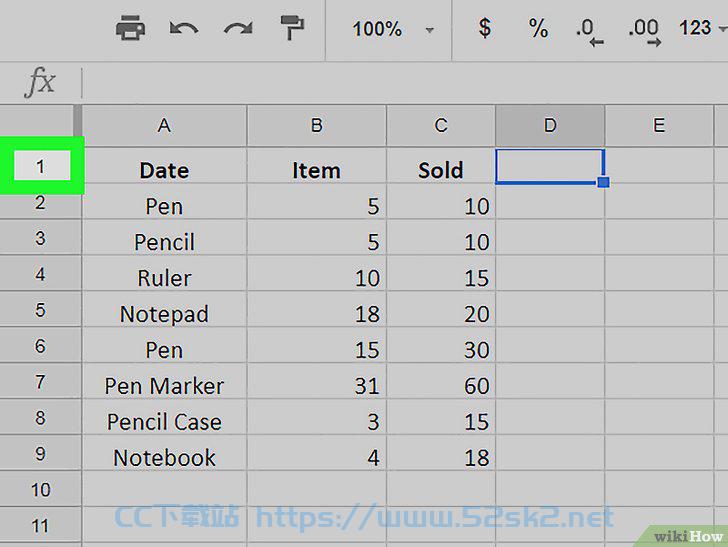Select row 7 header
728x547 pixels.
(x=41, y=381)
